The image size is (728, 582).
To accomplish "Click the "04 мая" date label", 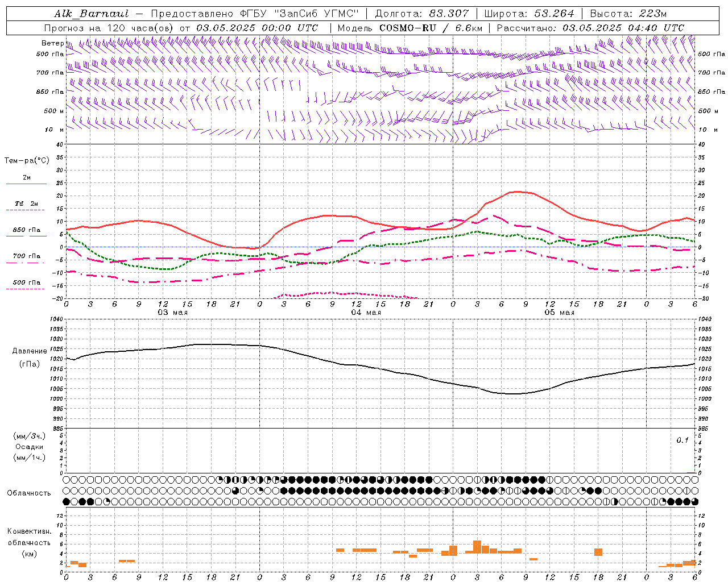I will [366, 313].
